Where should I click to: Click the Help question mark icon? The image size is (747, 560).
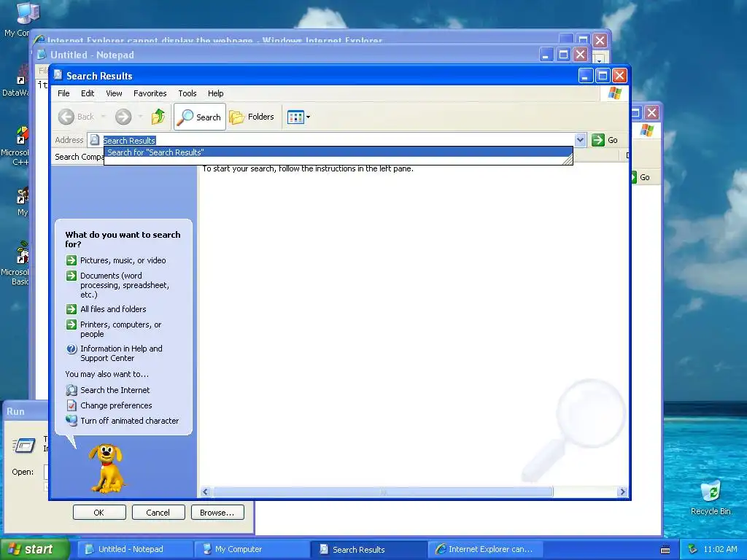pos(71,349)
